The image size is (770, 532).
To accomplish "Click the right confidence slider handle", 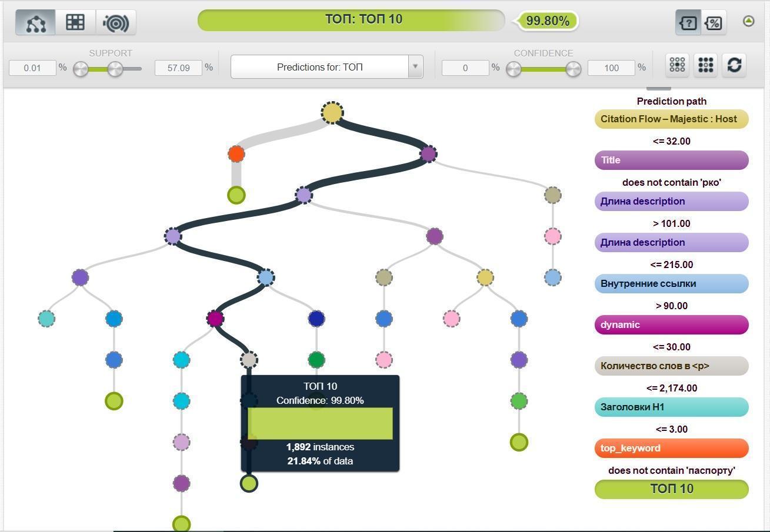I will 574,69.
